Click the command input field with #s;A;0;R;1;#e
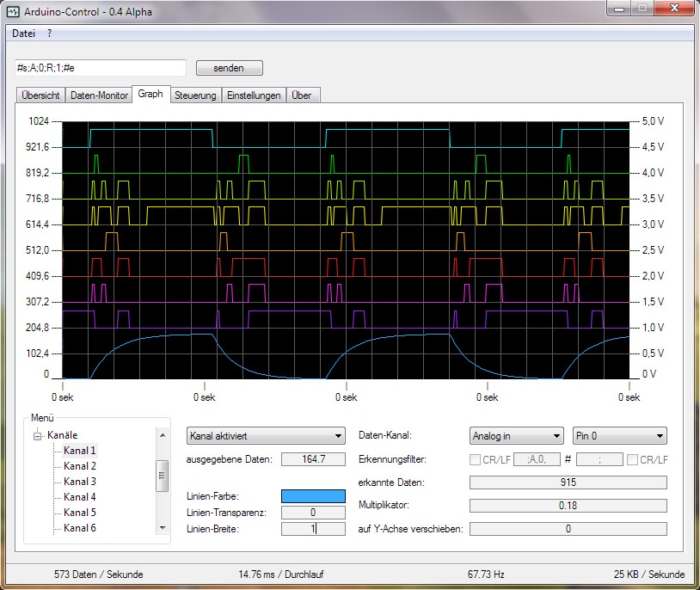This screenshot has height=590, width=700. click(x=101, y=68)
